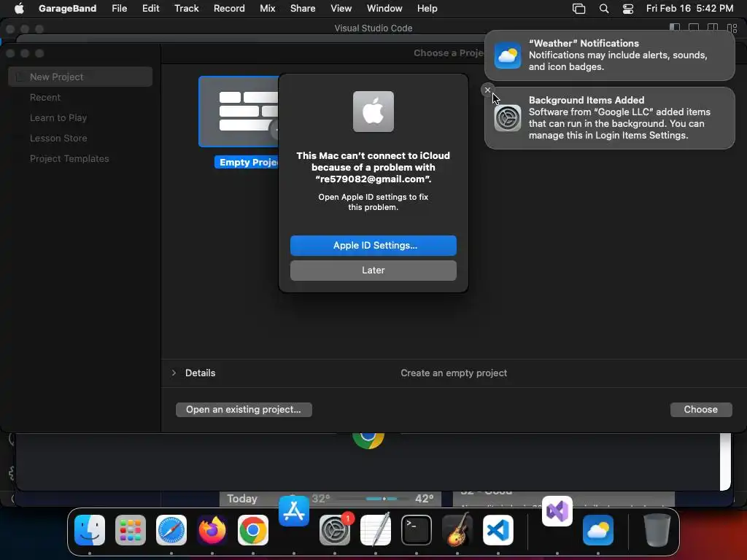Image resolution: width=747 pixels, height=560 pixels.
Task: Open the Weather app in the Dock
Action: click(598, 529)
